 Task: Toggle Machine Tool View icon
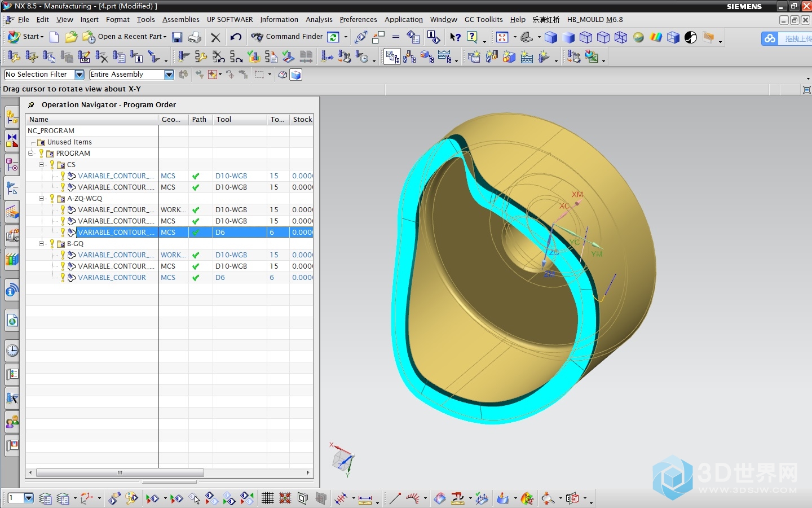click(x=410, y=56)
